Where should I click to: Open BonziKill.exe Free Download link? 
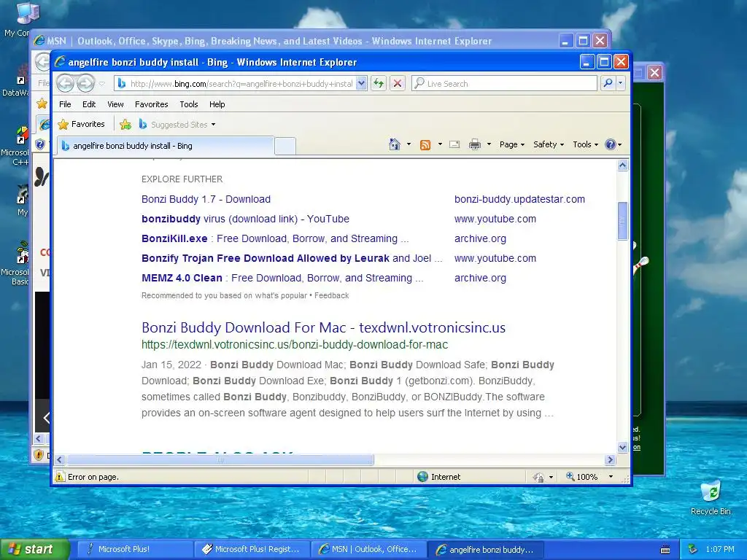pyautogui.click(x=275, y=238)
